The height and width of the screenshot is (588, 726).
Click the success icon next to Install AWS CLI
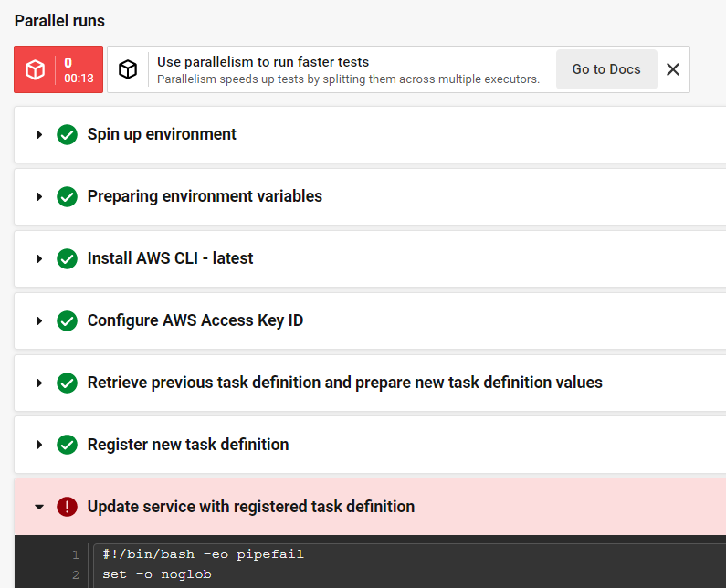point(67,259)
